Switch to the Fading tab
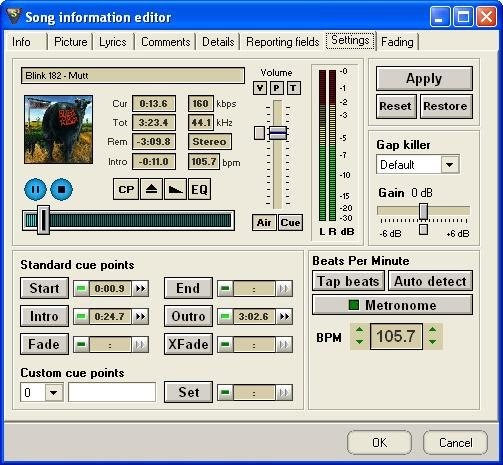The width and height of the screenshot is (503, 465). point(397,42)
